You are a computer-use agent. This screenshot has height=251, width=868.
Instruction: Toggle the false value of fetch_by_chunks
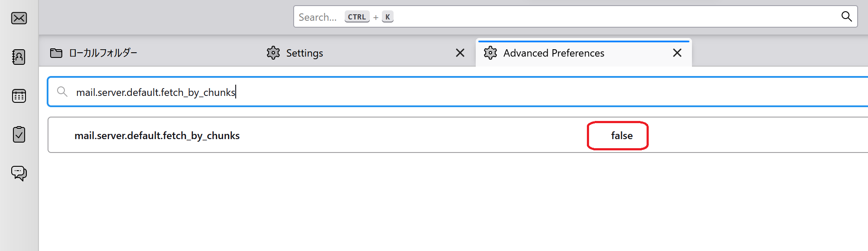point(621,136)
